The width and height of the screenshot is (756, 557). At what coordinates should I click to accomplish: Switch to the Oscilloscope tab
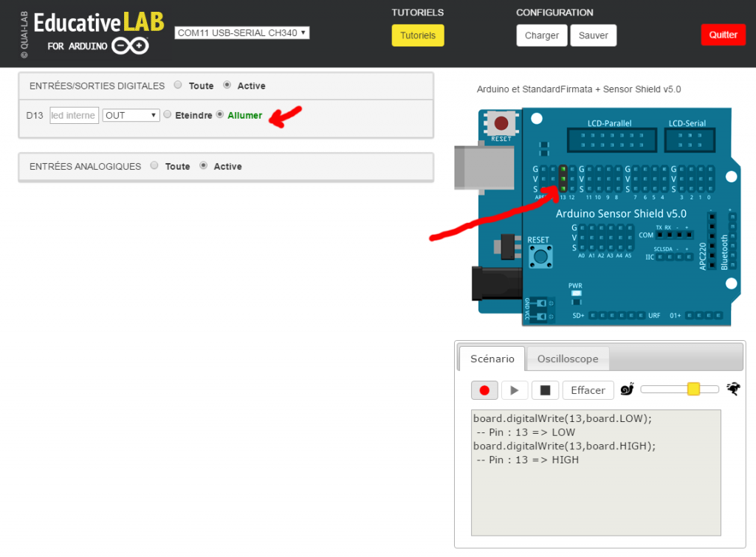(x=567, y=358)
